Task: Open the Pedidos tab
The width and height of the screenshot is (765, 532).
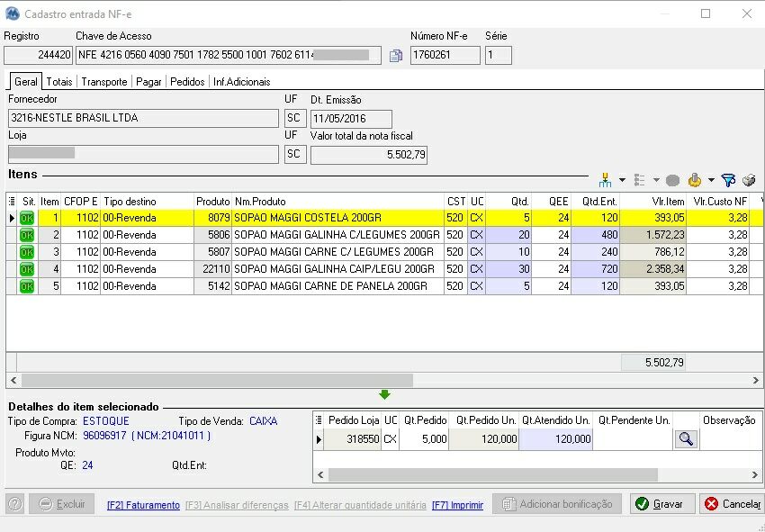Action: [x=187, y=82]
